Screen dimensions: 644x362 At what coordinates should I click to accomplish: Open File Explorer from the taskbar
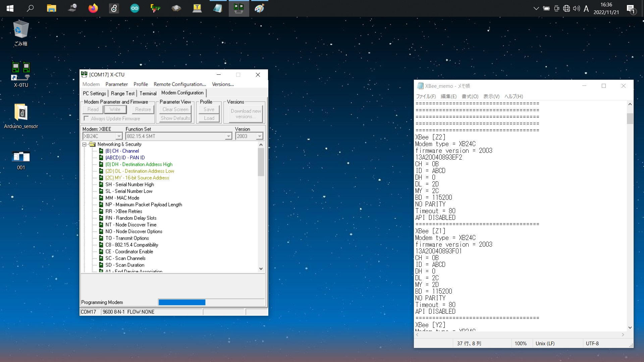[51, 8]
